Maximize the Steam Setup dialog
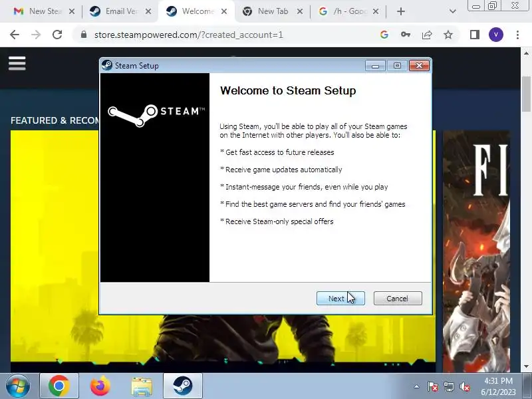Viewport: 532px width, 399px height. (x=397, y=65)
